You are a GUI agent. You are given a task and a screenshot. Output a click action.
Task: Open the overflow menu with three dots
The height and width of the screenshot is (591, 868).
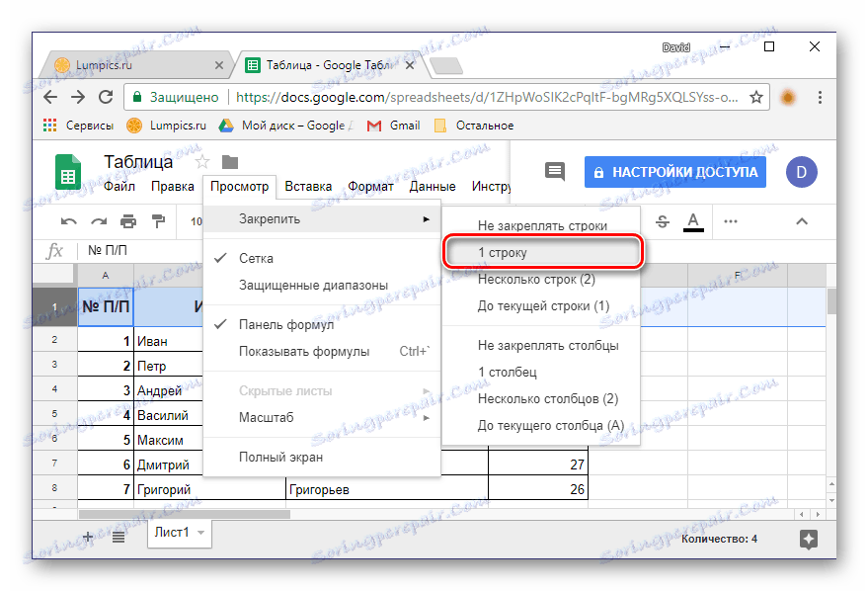(733, 221)
